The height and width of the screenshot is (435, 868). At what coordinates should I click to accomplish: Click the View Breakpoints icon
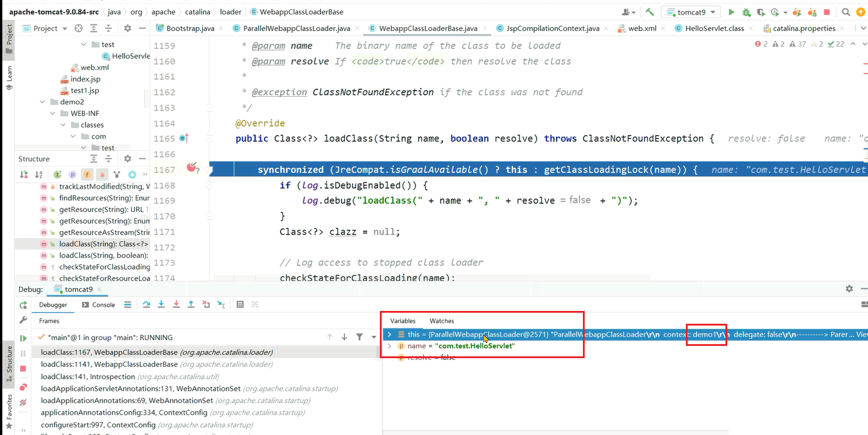coord(23,387)
